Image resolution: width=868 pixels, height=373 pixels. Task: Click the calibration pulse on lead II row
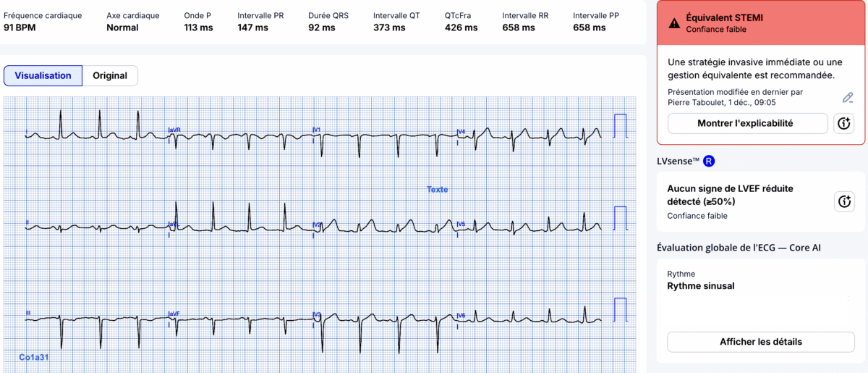pos(620,217)
